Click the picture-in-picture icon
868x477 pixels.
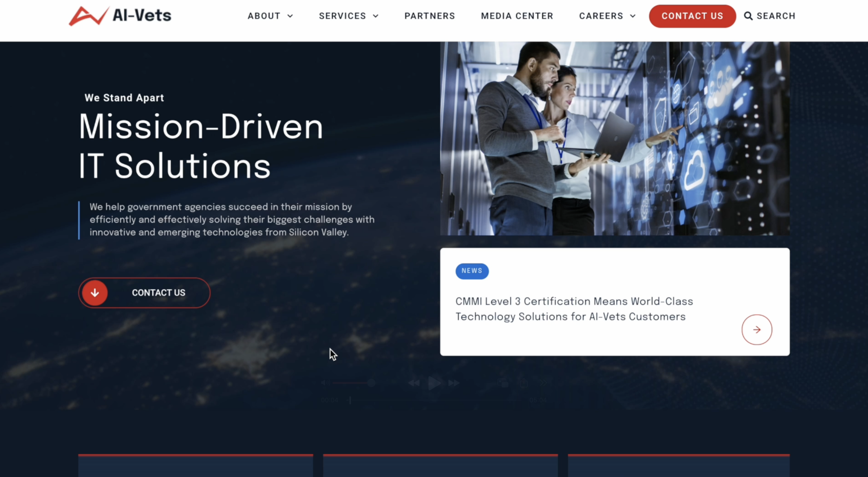tap(502, 383)
